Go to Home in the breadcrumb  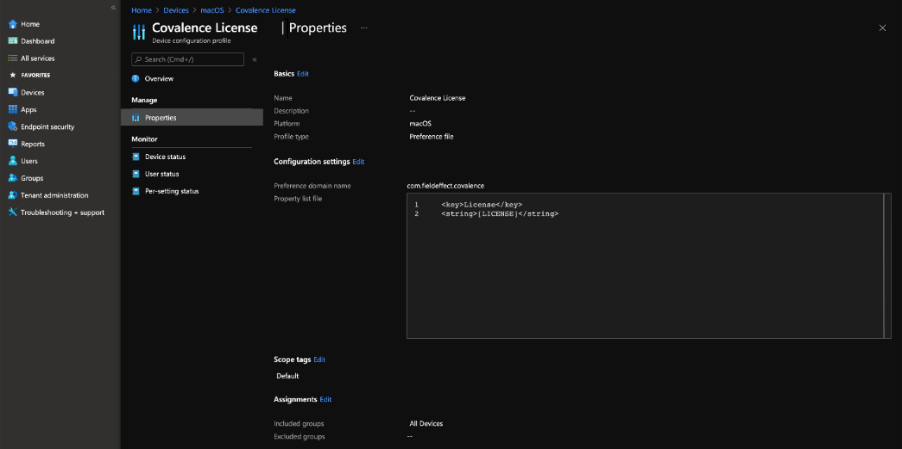pos(141,10)
